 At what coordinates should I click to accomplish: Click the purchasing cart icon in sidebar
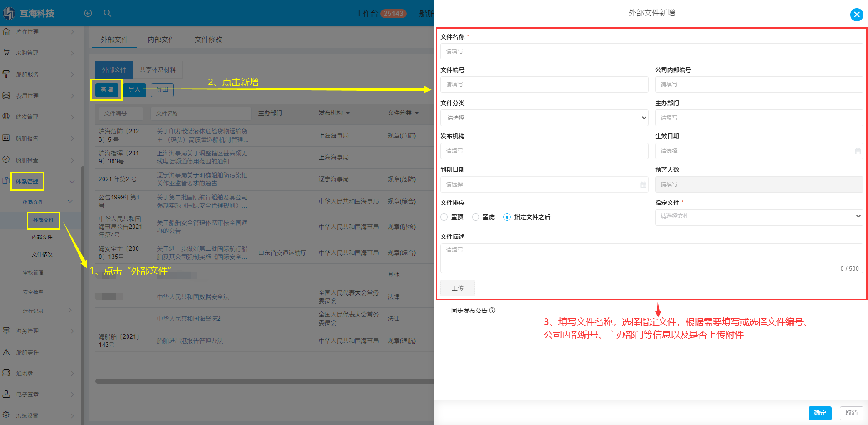click(6, 53)
